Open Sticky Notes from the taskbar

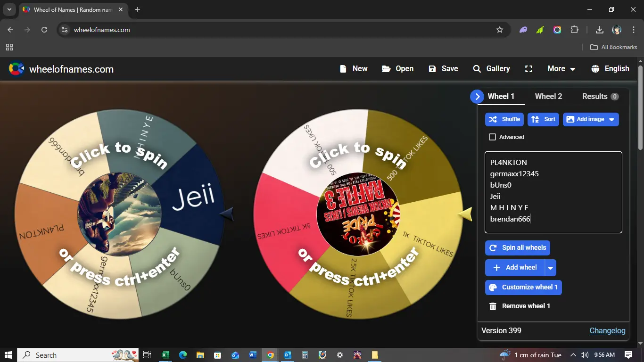(375, 355)
